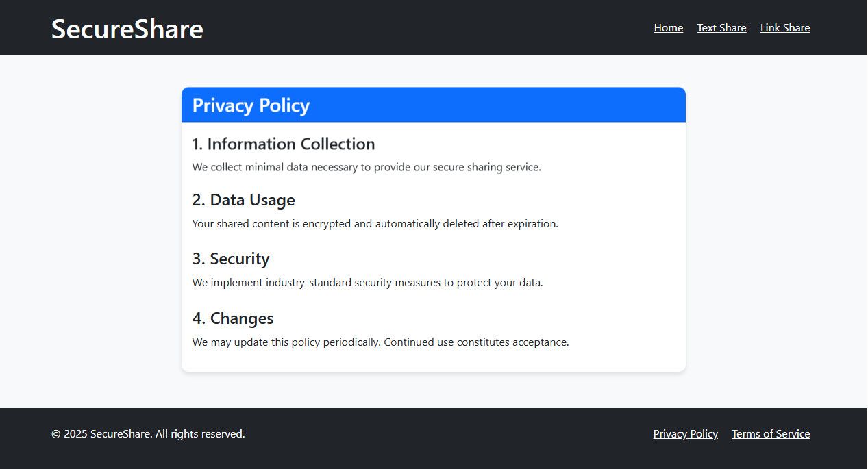868x469 pixels.
Task: Click the minimal data collection paragraph
Action: click(366, 167)
